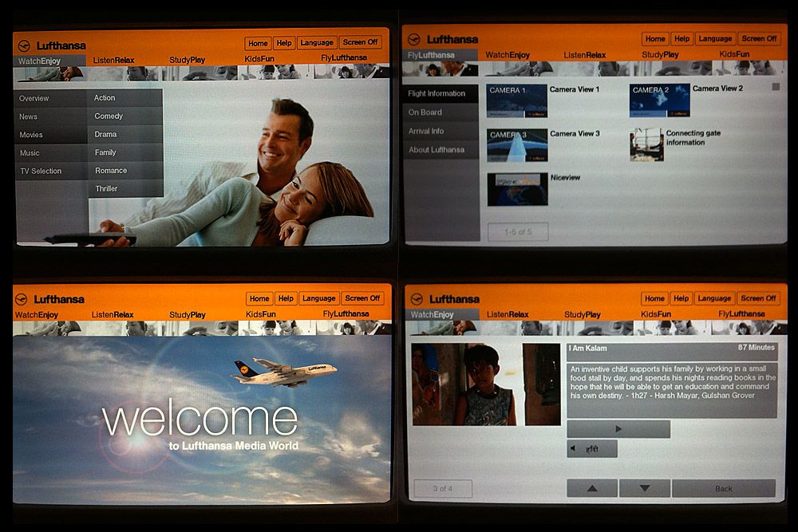Image resolution: width=798 pixels, height=532 pixels.
Task: Open the Niceview thumbnail
Action: pos(518,189)
